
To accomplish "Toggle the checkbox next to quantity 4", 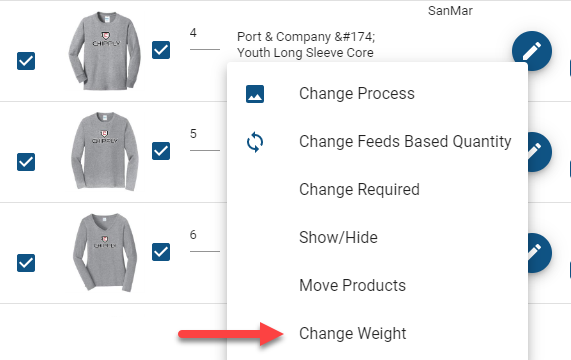I will [x=161, y=50].
